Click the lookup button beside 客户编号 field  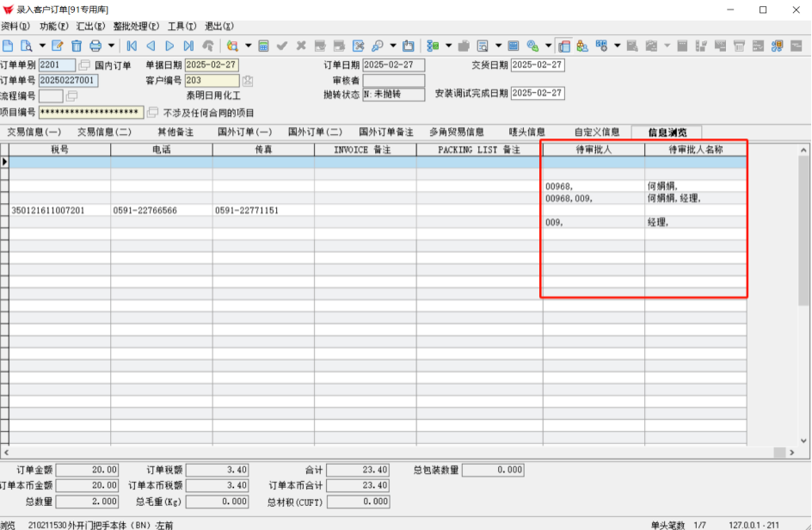pyautogui.click(x=248, y=80)
